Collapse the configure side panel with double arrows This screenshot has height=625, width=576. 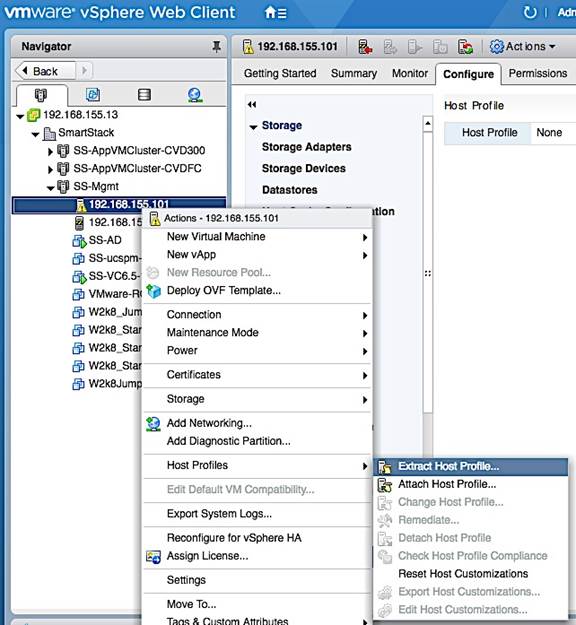click(x=252, y=104)
